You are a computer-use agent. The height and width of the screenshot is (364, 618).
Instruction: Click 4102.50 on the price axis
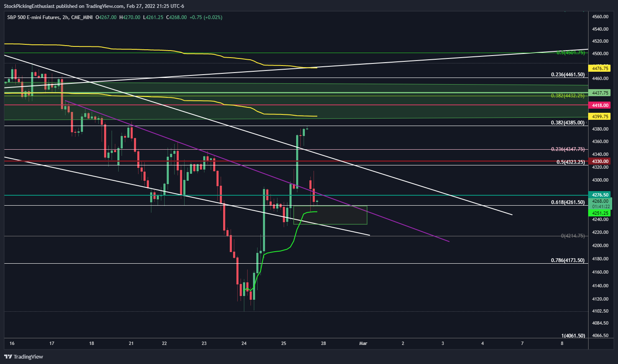(600, 311)
